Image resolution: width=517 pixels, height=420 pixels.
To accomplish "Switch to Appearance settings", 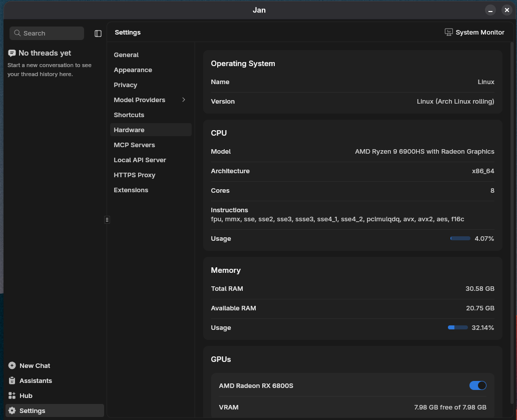I will click(133, 70).
